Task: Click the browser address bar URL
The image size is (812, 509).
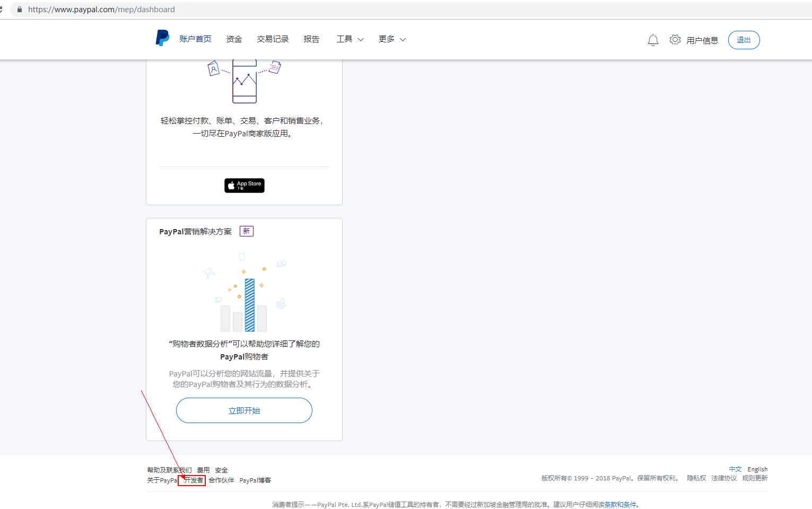Action: 101,10
